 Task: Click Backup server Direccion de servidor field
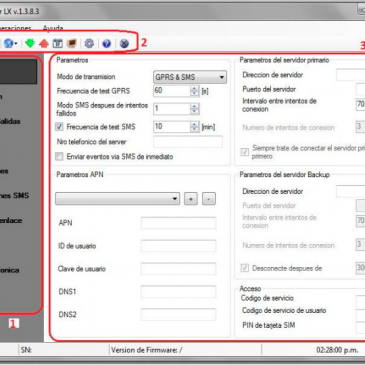[350, 191]
